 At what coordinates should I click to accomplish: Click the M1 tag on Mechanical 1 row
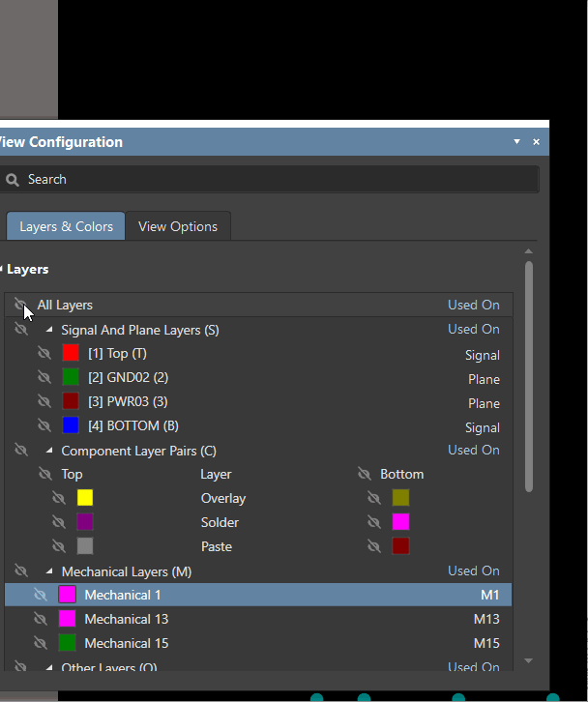490,595
